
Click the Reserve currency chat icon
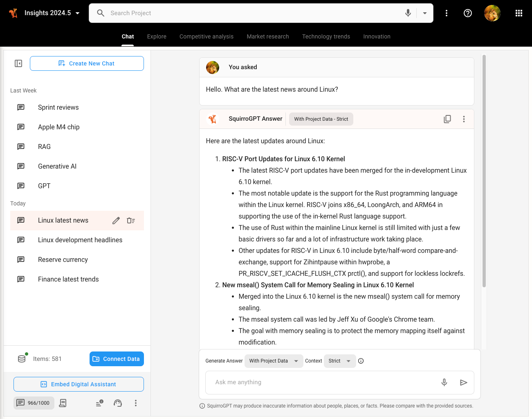[21, 259]
